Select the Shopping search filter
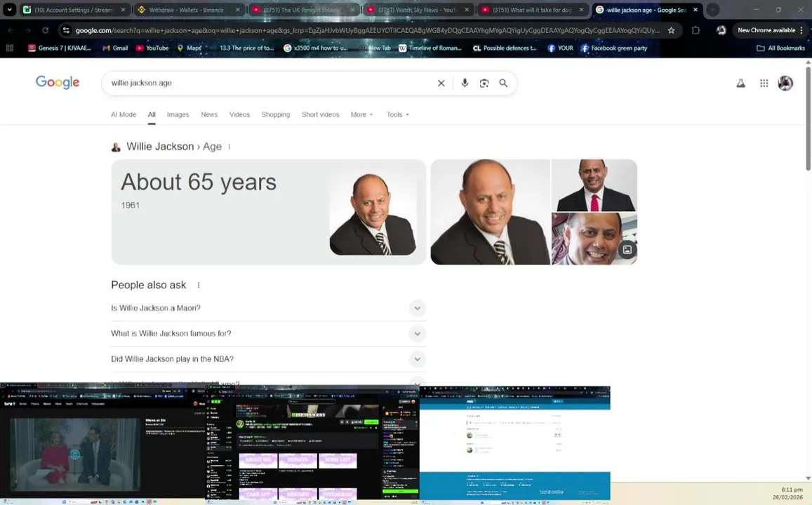Screen dimensions: 812x505 (276, 114)
